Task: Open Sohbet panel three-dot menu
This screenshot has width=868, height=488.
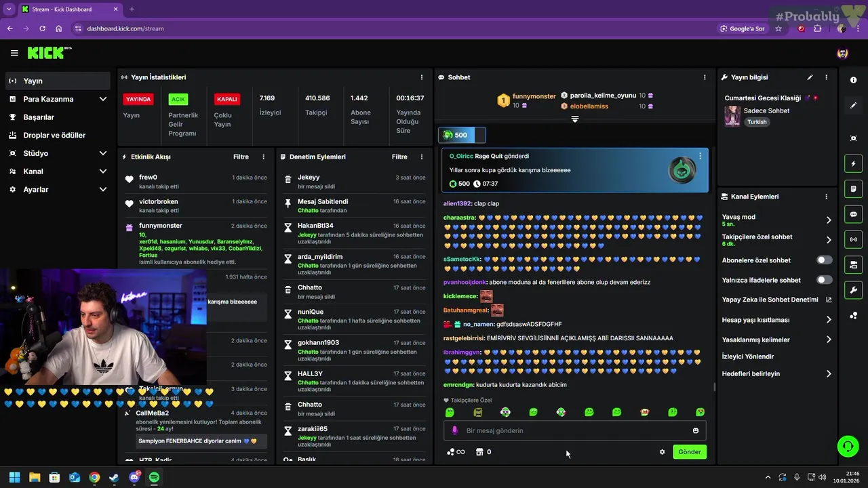Action: tap(705, 77)
